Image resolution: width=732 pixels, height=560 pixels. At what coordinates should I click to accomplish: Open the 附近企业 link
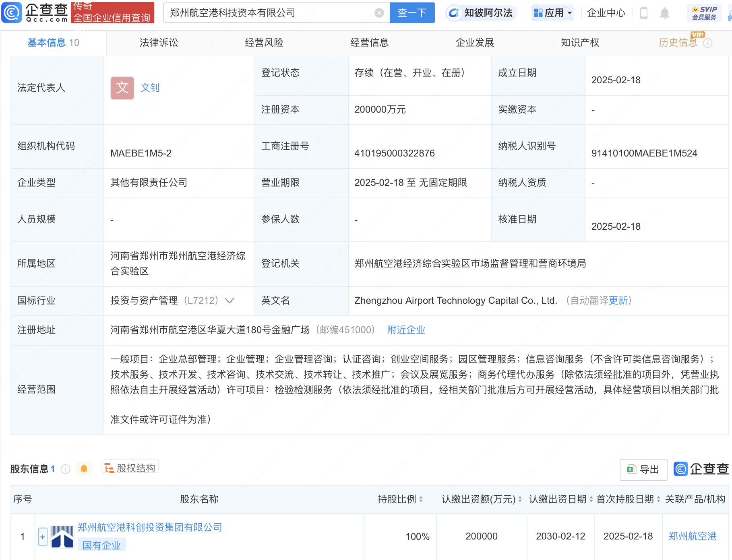[405, 329]
